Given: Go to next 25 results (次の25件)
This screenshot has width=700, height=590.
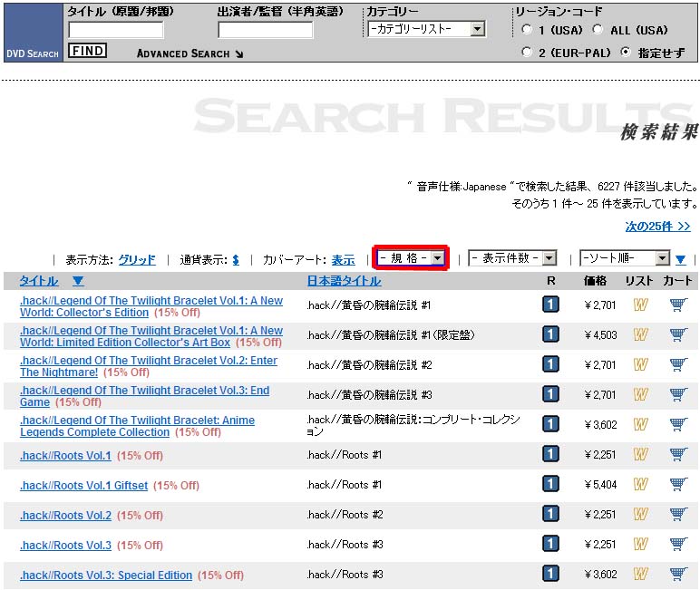Looking at the screenshot, I should pyautogui.click(x=657, y=227).
